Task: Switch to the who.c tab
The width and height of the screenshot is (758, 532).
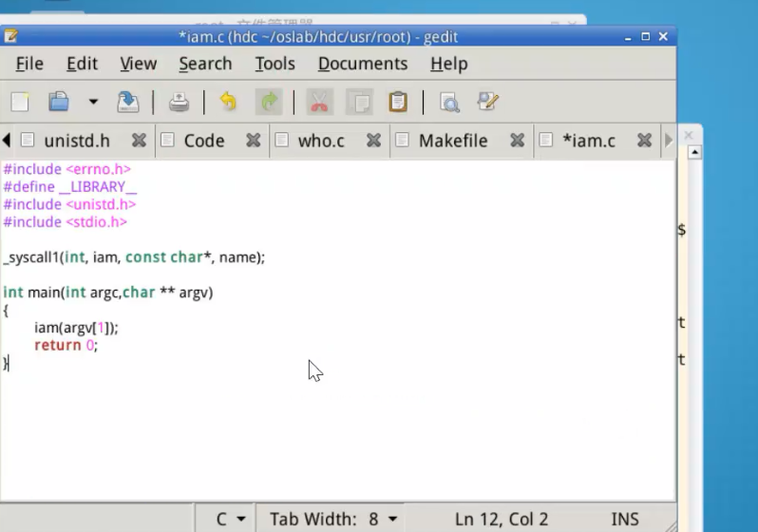Action: pyautogui.click(x=320, y=141)
